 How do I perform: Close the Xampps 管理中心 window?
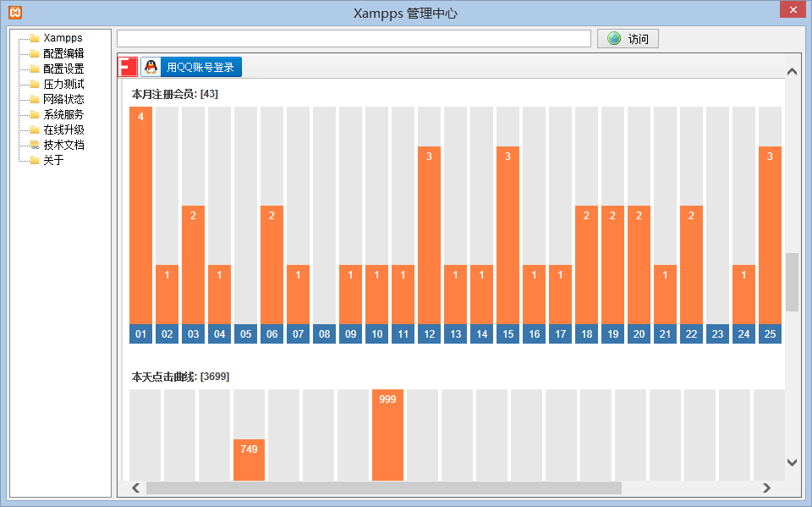[x=793, y=9]
